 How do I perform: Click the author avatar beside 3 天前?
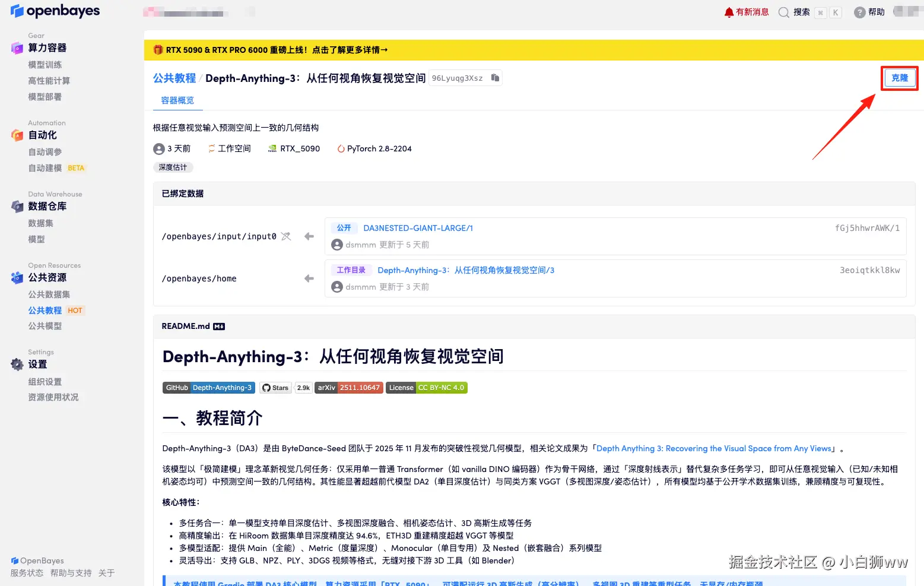pos(159,149)
